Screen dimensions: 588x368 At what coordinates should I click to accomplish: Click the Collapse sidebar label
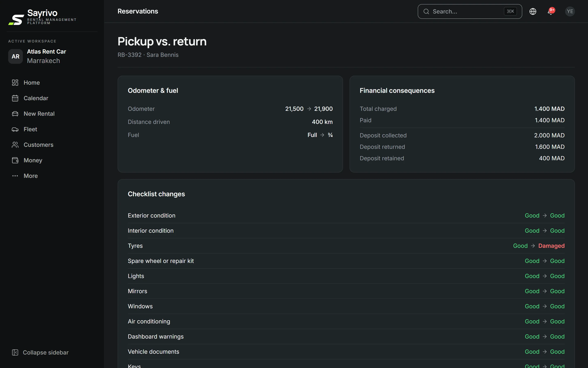[46, 352]
